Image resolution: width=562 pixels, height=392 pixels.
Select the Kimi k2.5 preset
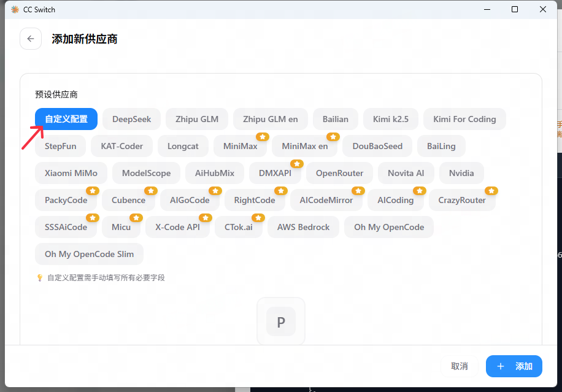391,119
